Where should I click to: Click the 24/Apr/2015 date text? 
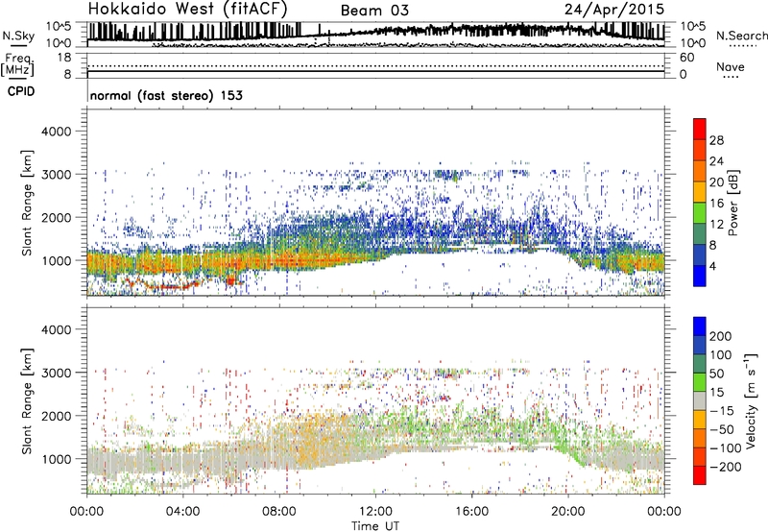pyautogui.click(x=614, y=10)
